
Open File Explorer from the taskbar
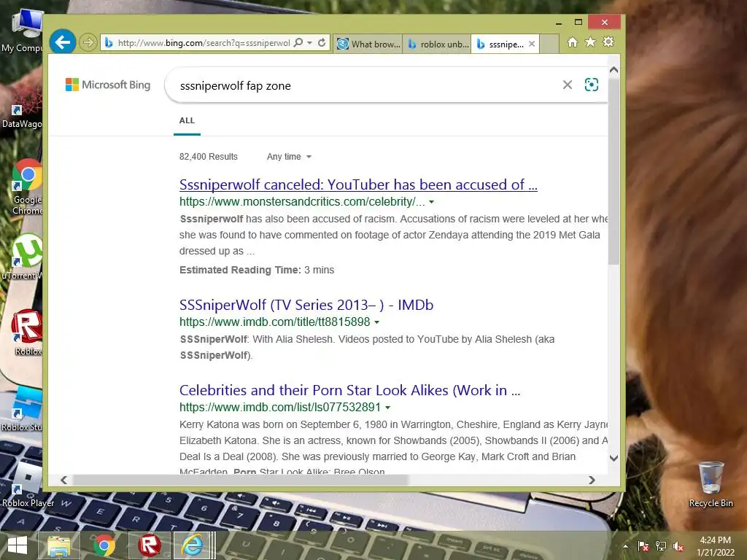click(x=58, y=545)
